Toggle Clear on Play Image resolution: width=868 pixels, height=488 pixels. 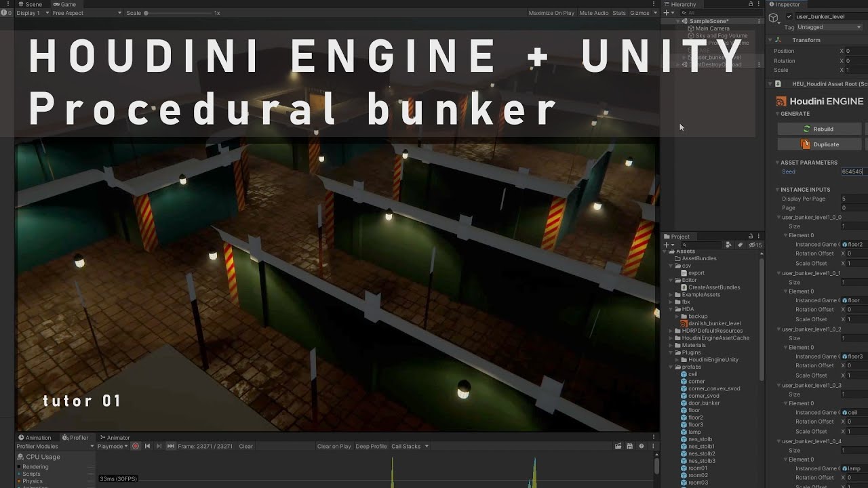334,446
